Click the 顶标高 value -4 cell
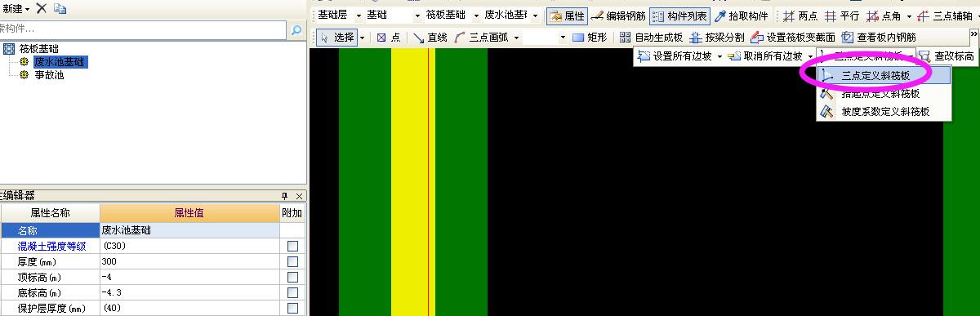The image size is (980, 316). click(189, 277)
